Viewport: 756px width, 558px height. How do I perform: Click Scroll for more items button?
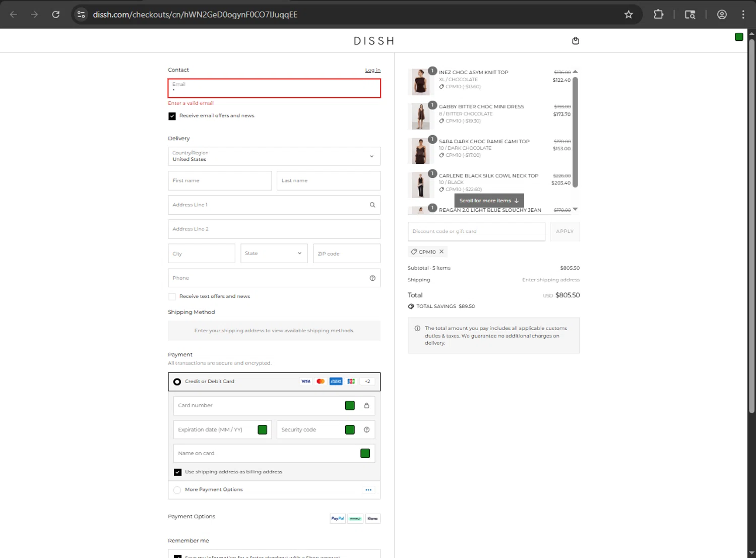pos(489,200)
